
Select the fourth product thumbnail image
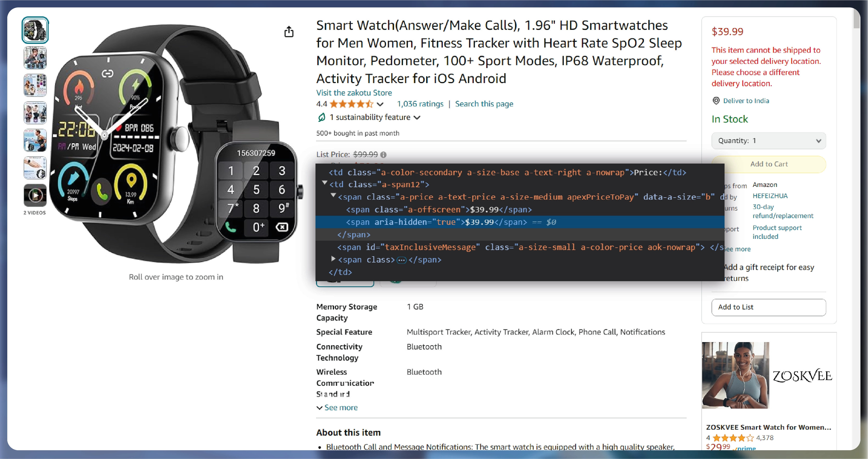[x=35, y=113]
